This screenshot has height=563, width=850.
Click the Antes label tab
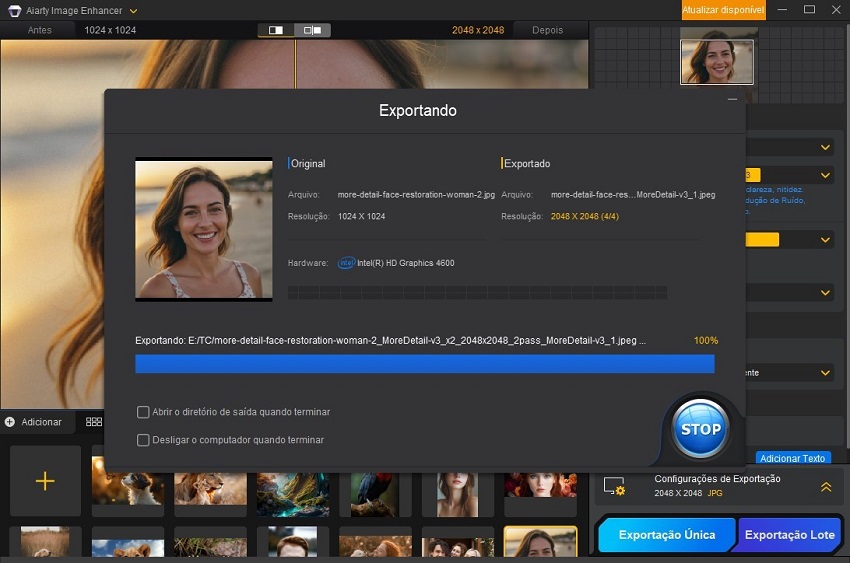40,30
